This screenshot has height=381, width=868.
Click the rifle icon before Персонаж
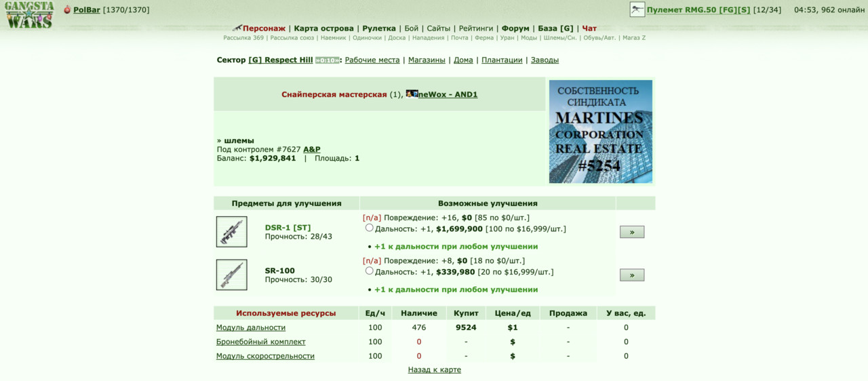(237, 28)
